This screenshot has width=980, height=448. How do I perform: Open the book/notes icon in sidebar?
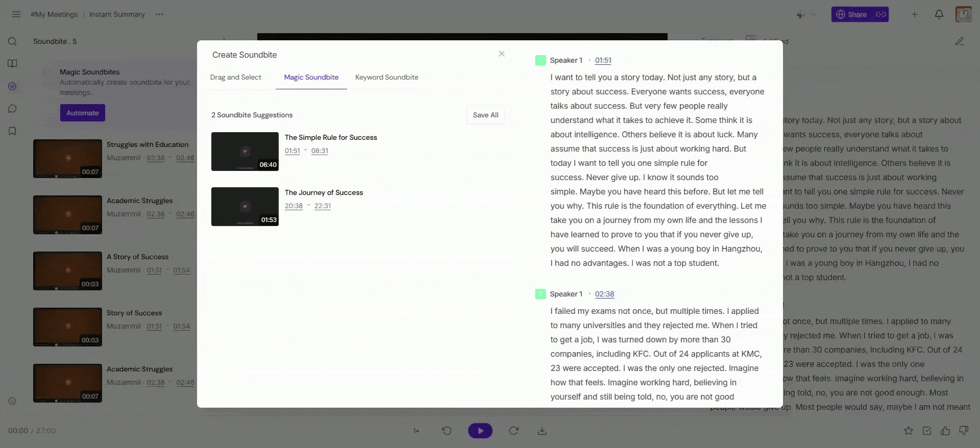coord(13,64)
